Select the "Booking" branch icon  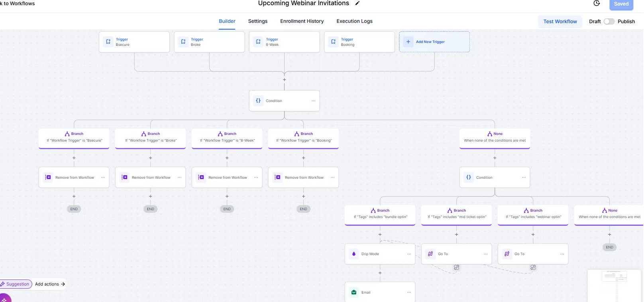pos(296,134)
